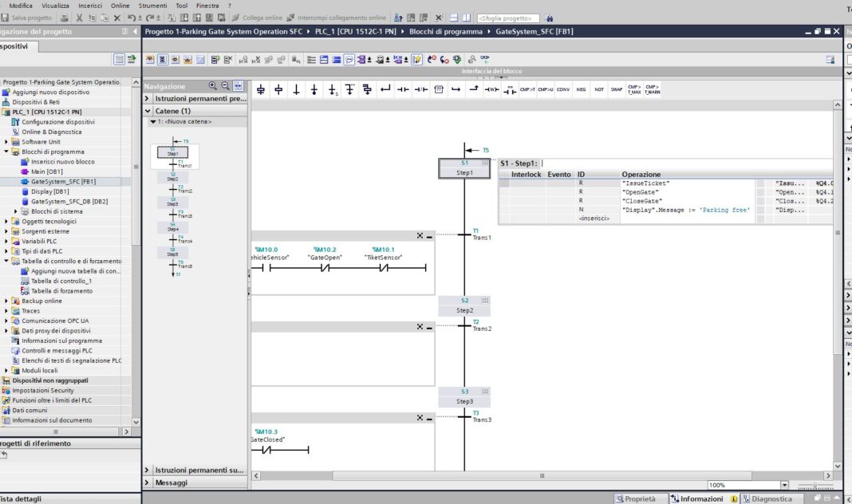Select the CMP>T_MAX comparator instruction
This screenshot has height=504, width=852.
(633, 89)
